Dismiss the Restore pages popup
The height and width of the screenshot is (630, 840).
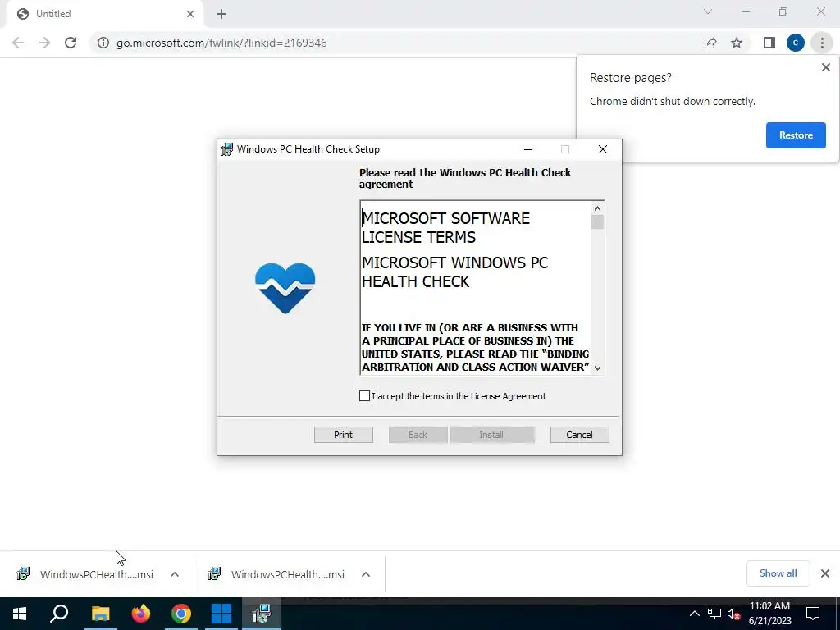(825, 67)
